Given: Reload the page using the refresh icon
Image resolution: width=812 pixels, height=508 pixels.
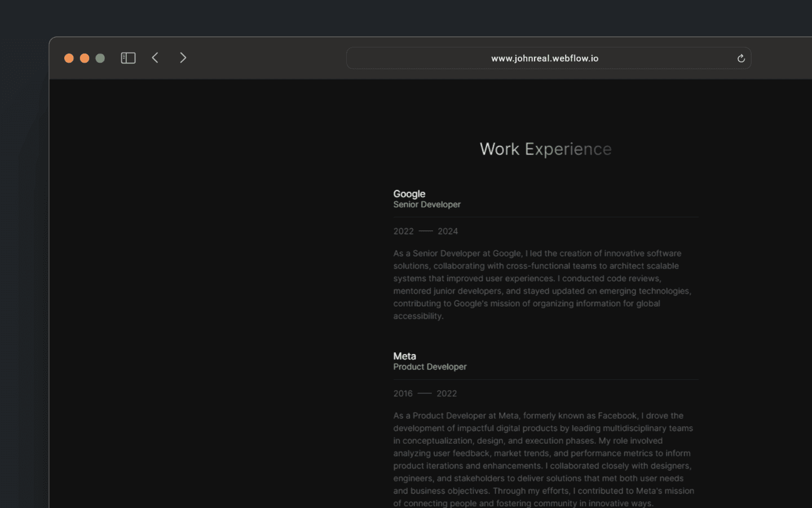Looking at the screenshot, I should pos(741,58).
